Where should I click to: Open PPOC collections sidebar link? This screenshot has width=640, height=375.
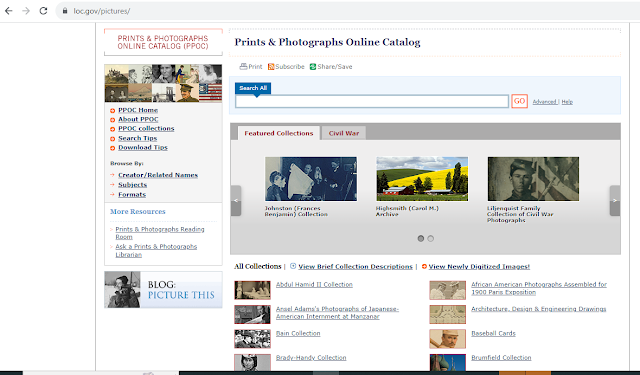pos(146,129)
